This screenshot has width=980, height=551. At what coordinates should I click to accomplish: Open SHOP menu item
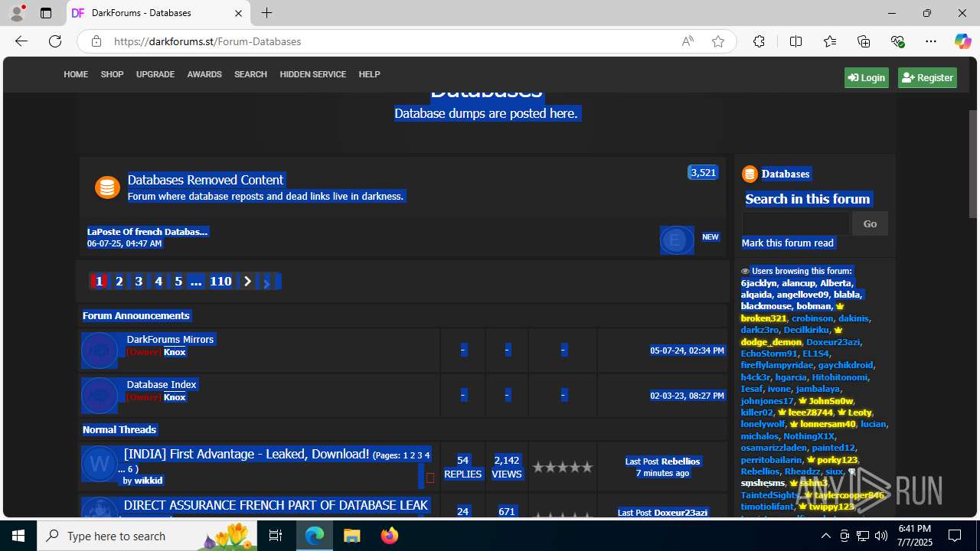tap(112, 74)
